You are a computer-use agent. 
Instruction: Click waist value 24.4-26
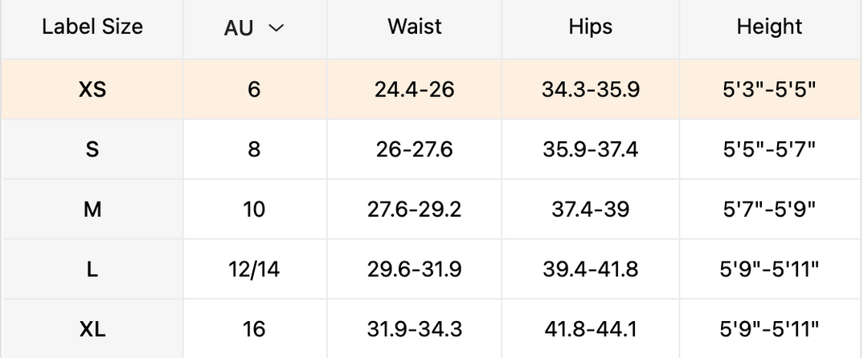[x=415, y=89]
